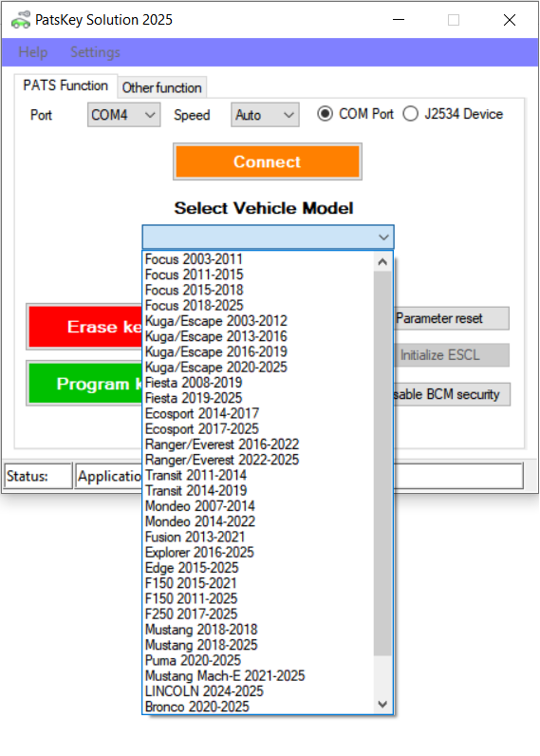Click the orange Connect button
540x756 pixels.
click(268, 161)
